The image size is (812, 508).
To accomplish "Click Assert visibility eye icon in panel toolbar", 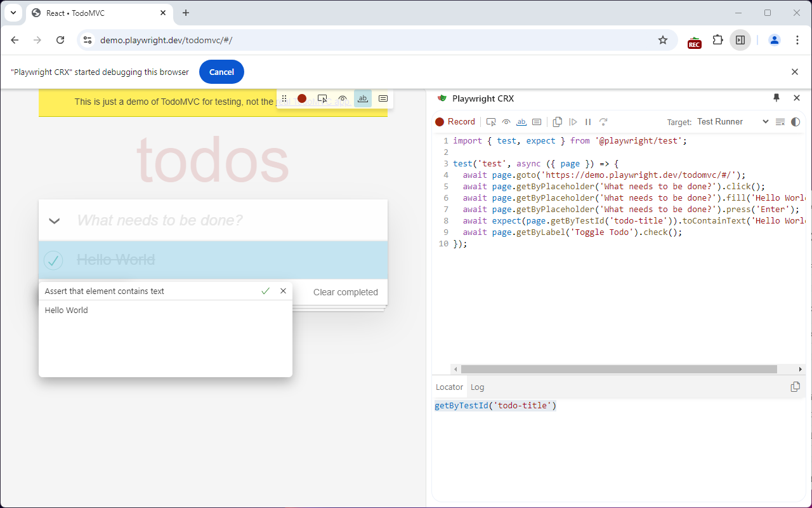I will tap(506, 122).
